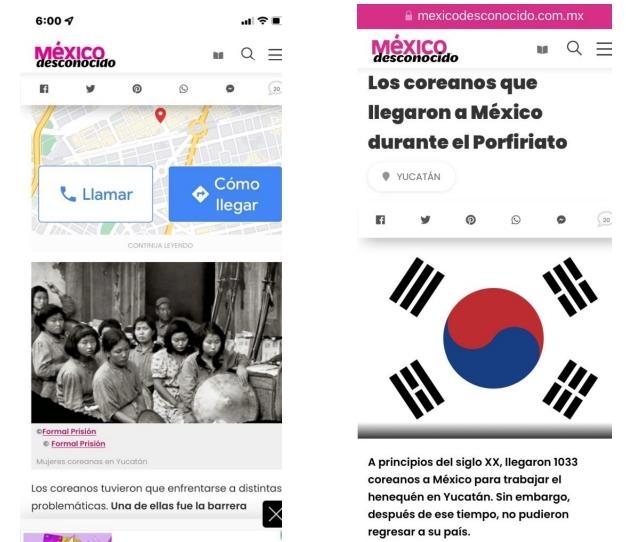Open the magazine book icon in left header
The width and height of the screenshot is (626, 542).
coord(218,55)
